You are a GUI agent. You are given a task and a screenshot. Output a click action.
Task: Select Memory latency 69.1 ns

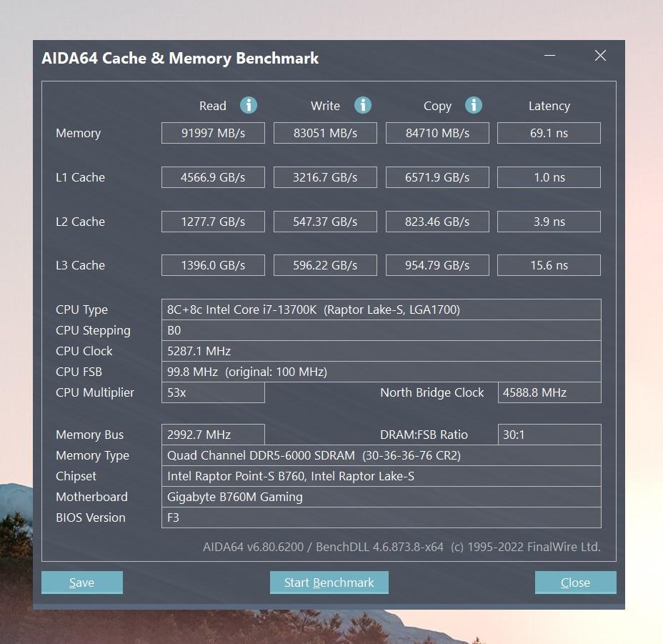[x=549, y=133]
